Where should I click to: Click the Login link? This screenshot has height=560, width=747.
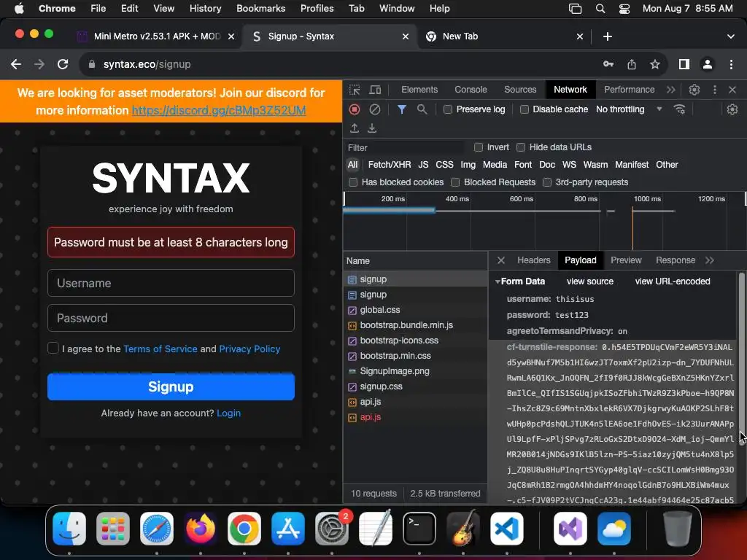click(x=228, y=413)
